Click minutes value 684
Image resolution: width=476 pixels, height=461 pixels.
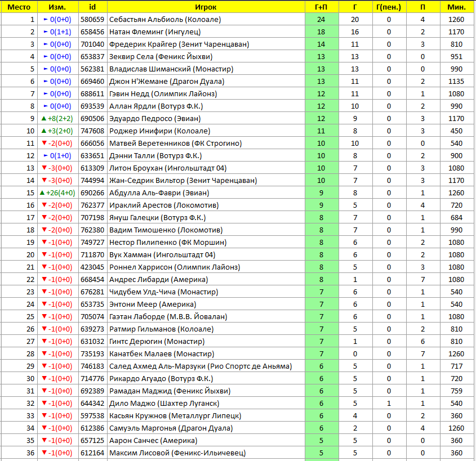[456, 217]
